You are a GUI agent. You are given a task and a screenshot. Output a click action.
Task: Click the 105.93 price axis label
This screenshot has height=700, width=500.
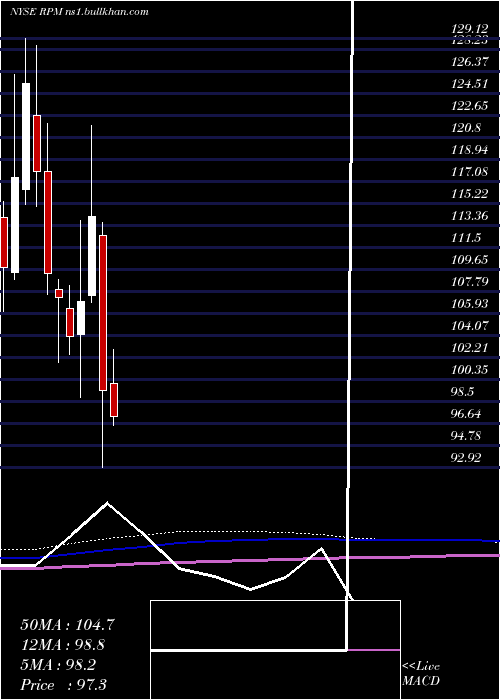[470, 304]
